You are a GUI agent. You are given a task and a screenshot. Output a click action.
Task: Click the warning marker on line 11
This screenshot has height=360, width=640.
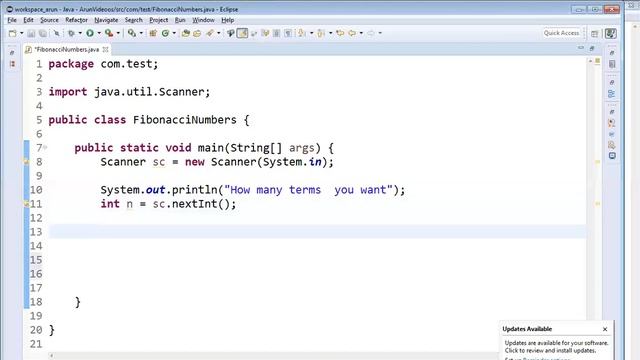tap(26, 204)
